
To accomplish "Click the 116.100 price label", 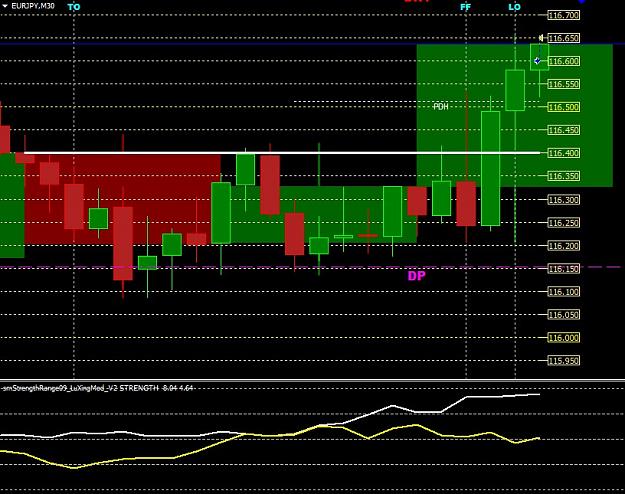I will coord(564,292).
